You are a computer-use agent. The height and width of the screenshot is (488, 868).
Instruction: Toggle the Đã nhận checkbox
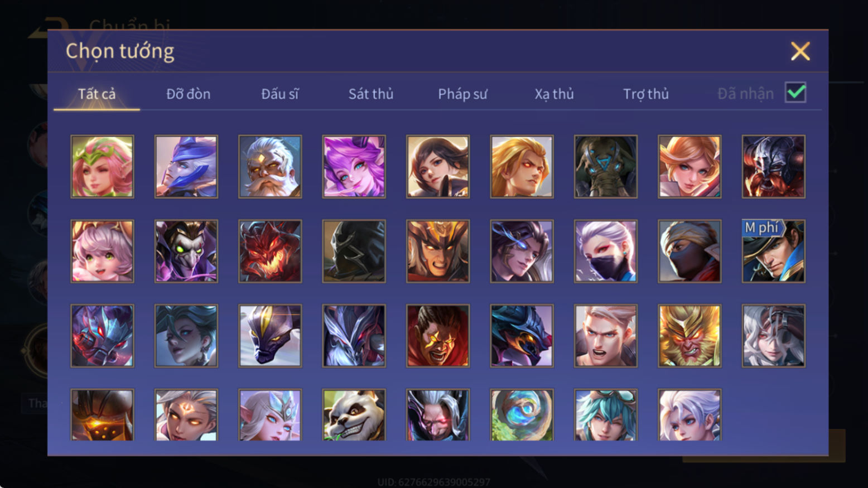point(795,93)
